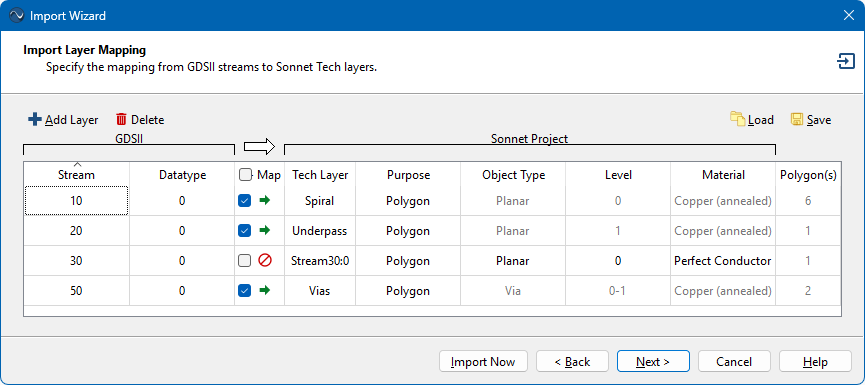Screen dimensions: 865x385
Task: Click the Load folder icon
Action: coord(738,119)
